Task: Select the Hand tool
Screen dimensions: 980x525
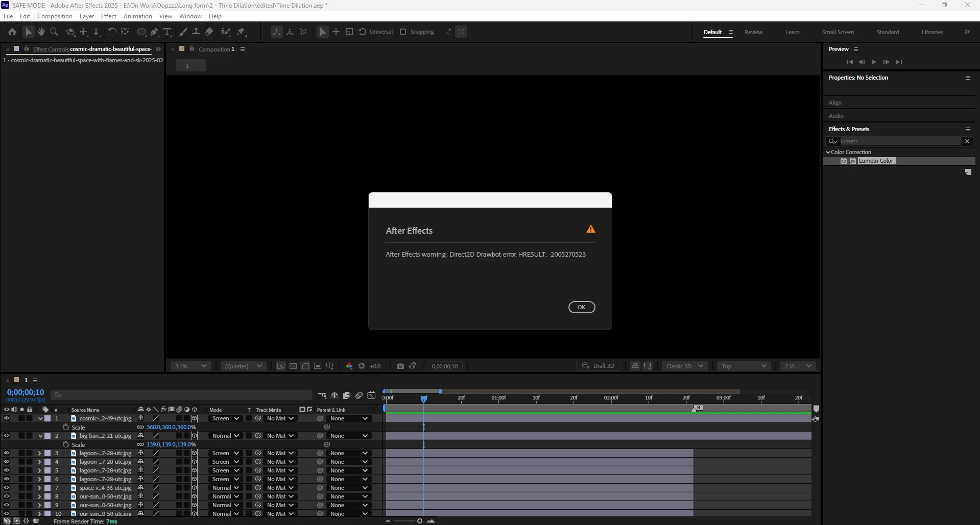Action: coord(41,32)
